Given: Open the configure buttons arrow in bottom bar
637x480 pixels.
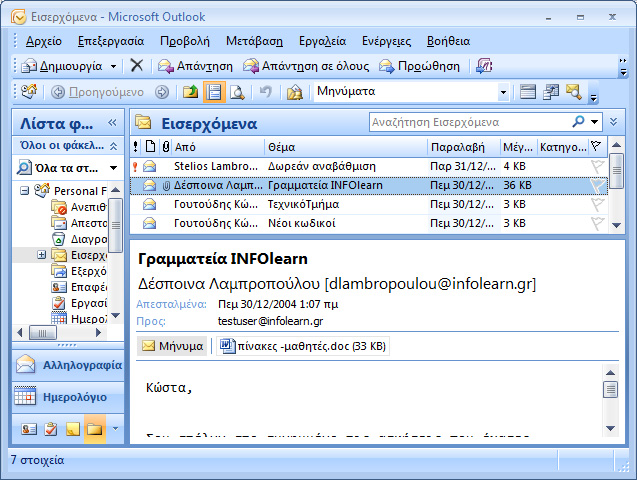Looking at the screenshot, I should (115, 429).
